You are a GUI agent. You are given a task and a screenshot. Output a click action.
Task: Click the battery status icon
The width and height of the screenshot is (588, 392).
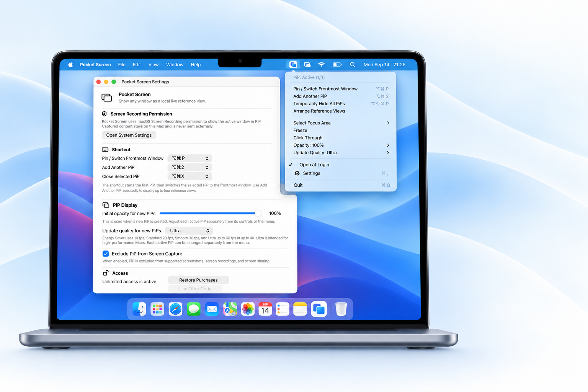[x=337, y=65]
